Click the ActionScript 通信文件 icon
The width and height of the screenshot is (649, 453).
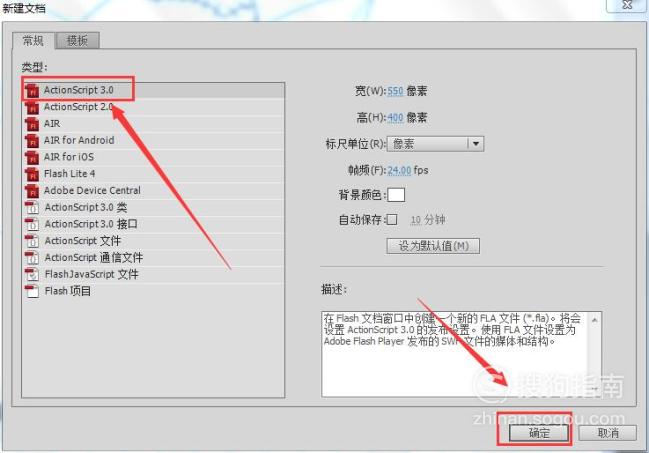(x=32, y=258)
